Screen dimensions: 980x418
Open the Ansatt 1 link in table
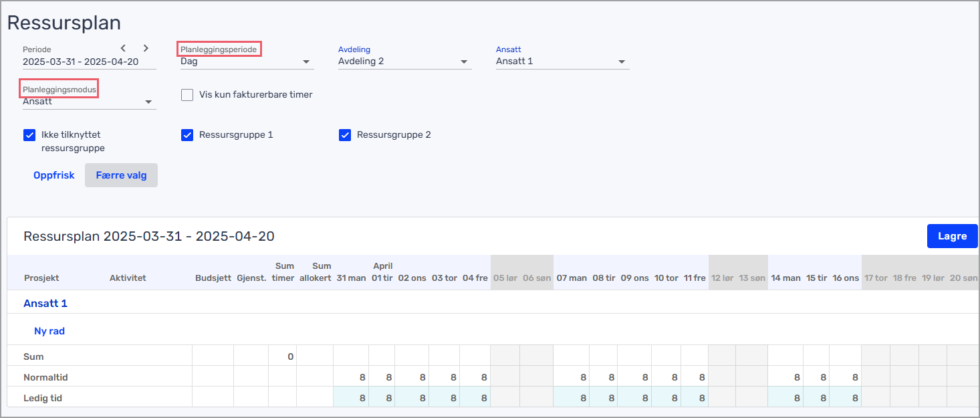45,304
